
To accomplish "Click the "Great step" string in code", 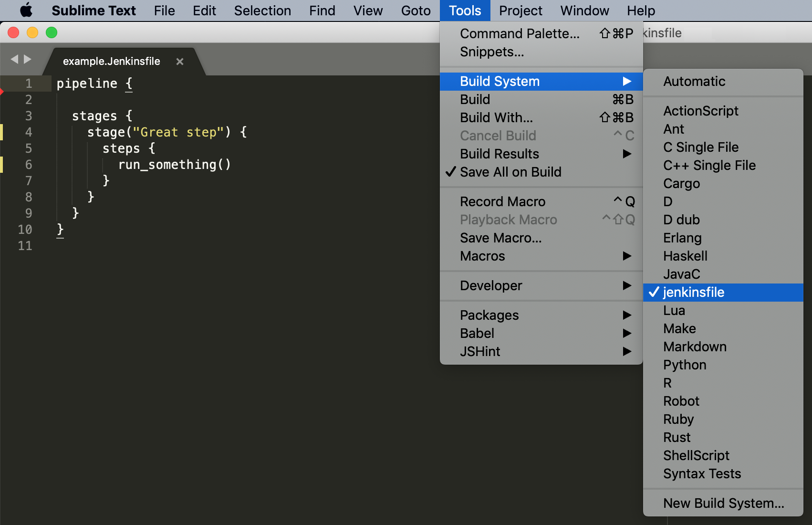I will click(178, 132).
